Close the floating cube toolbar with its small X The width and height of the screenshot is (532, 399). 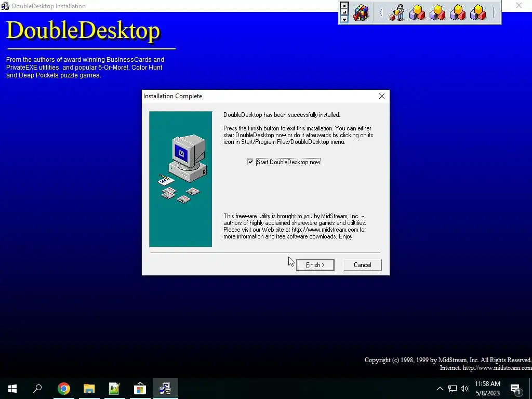(x=344, y=6)
